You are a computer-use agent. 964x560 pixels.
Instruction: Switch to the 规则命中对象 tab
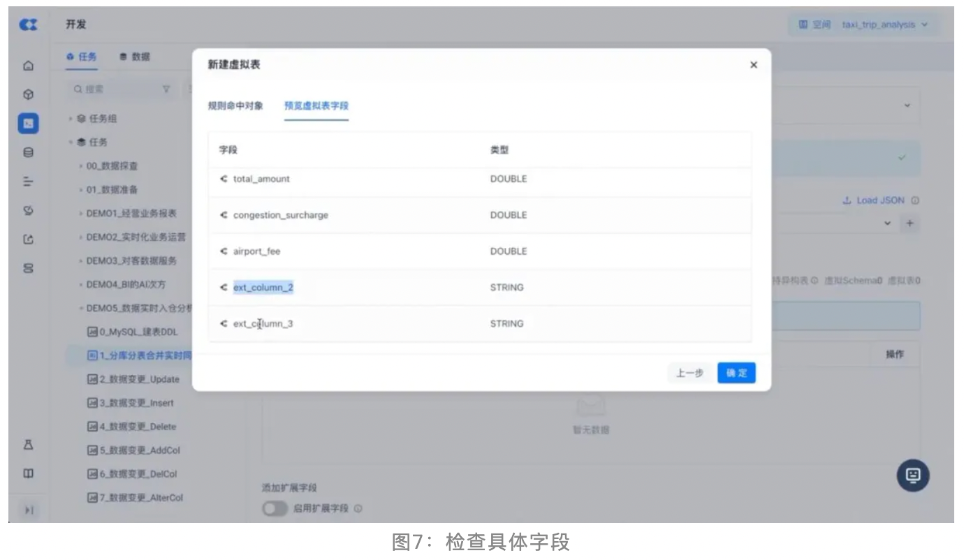click(x=235, y=106)
